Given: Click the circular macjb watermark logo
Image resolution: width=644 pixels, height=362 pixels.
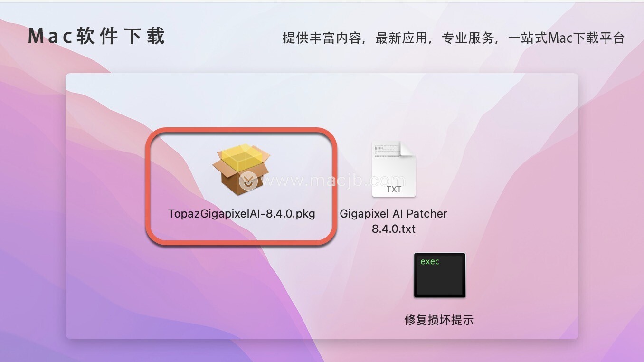Looking at the screenshot, I should (x=248, y=181).
